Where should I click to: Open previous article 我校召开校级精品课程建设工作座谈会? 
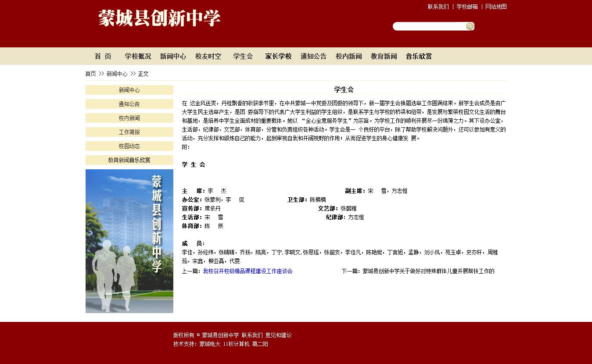[248, 271]
